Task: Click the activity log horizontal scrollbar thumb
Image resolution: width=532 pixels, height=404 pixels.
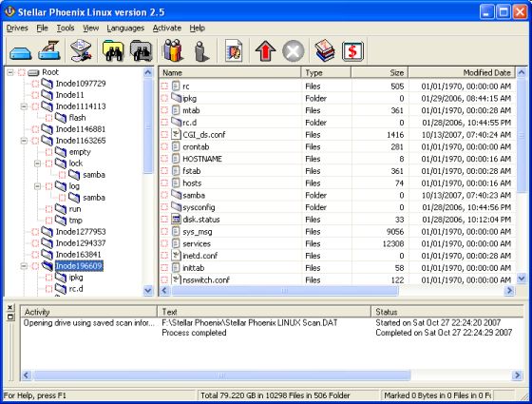Action: [x=221, y=375]
